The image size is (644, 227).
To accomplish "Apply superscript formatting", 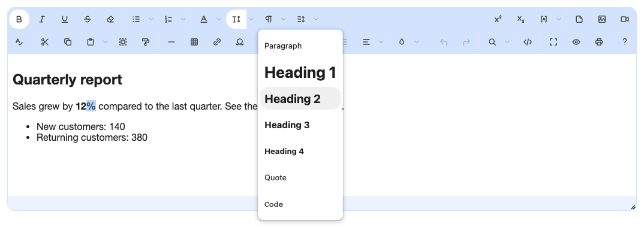I will (498, 19).
